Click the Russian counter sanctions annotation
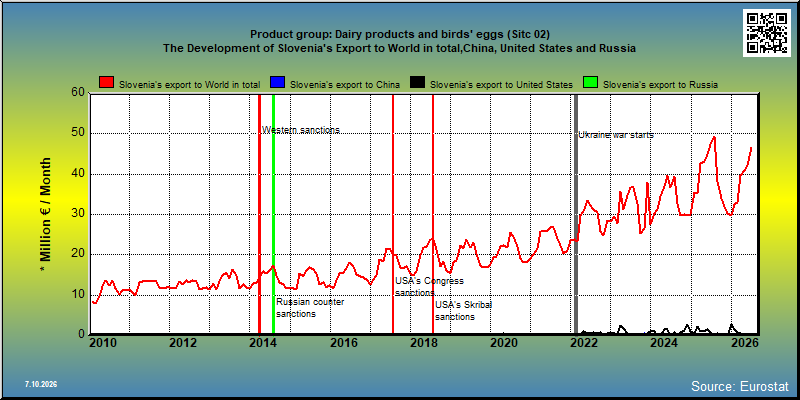Screen dimensions: 800x400 pyautogui.click(x=310, y=308)
